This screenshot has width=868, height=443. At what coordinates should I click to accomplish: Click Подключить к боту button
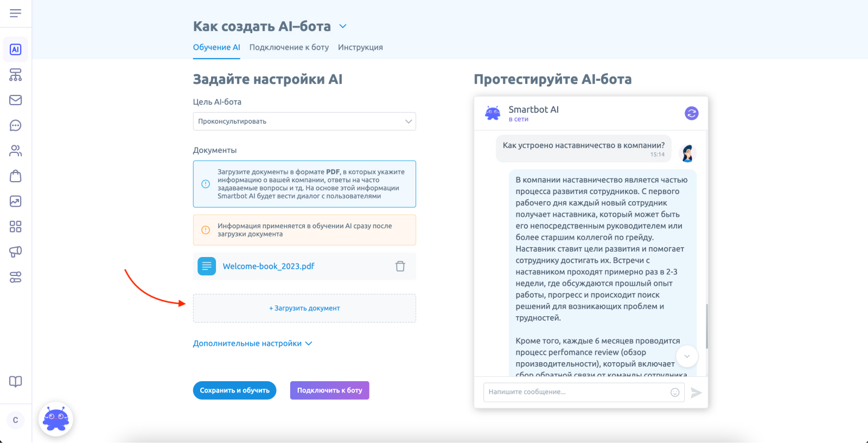(x=330, y=390)
